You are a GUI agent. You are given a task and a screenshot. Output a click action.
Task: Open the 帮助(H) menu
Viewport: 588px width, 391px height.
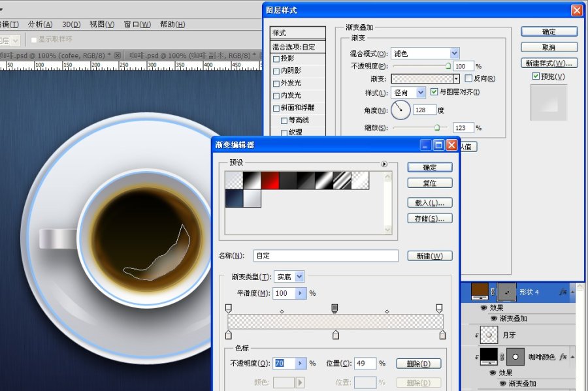coord(172,24)
